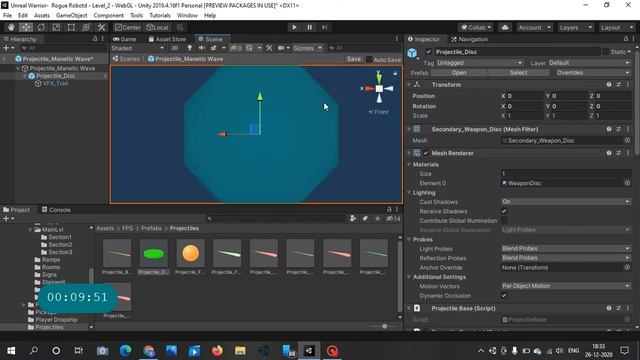This screenshot has height=360, width=640.
Task: Toggle Projectile_Disc active checkbox
Action: [x=428, y=52]
